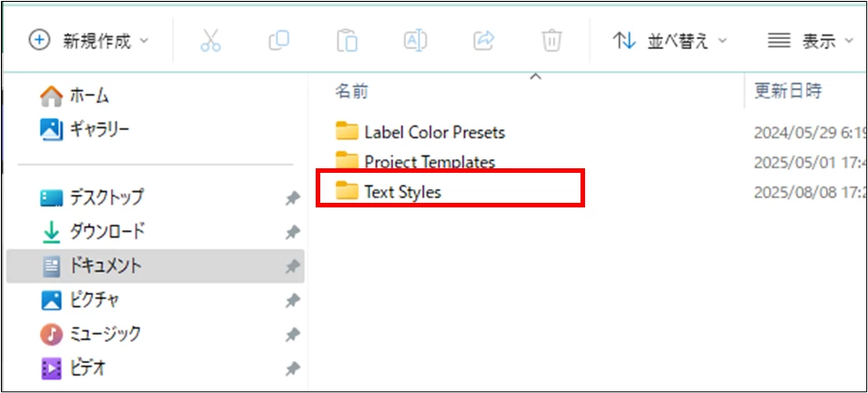
Task: Click the Paste clipboard icon
Action: 347,41
